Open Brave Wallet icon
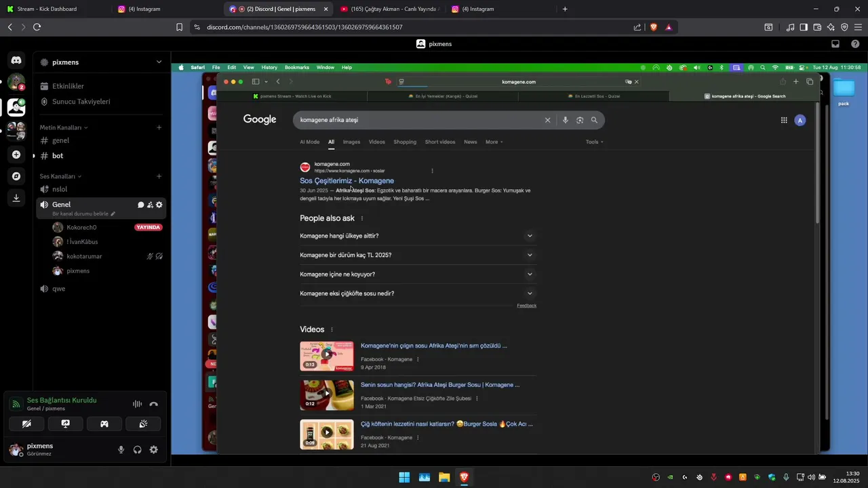The width and height of the screenshot is (868, 488). [817, 27]
